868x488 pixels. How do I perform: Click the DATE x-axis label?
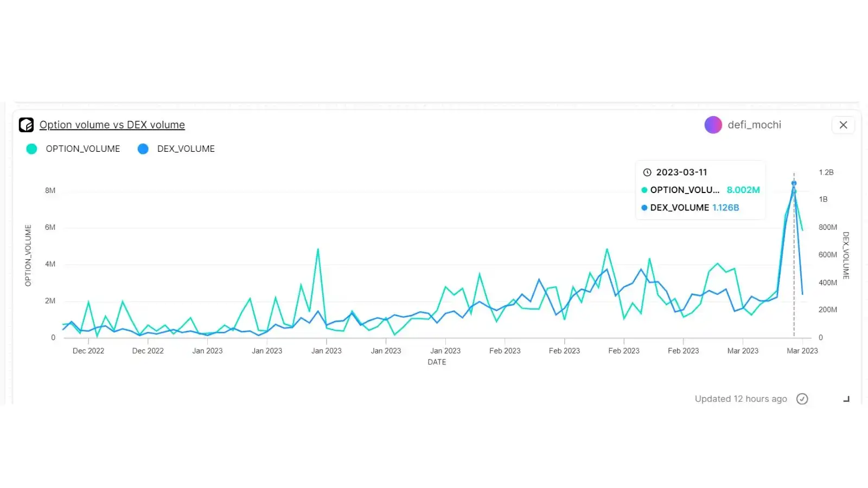pyautogui.click(x=437, y=362)
